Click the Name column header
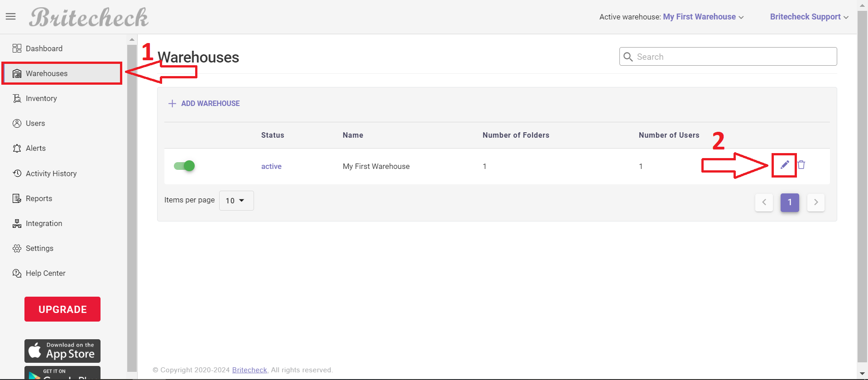868x380 pixels. coord(353,135)
